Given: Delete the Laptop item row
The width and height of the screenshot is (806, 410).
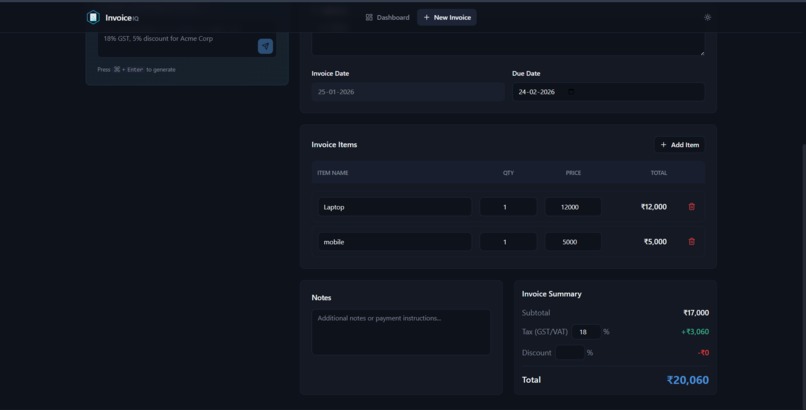Looking at the screenshot, I should coord(691,207).
